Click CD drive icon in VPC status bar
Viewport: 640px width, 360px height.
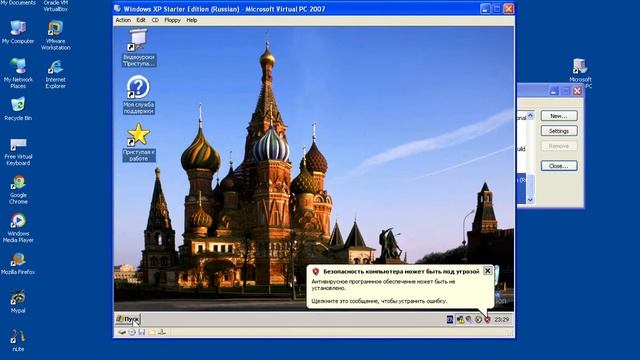click(x=132, y=332)
